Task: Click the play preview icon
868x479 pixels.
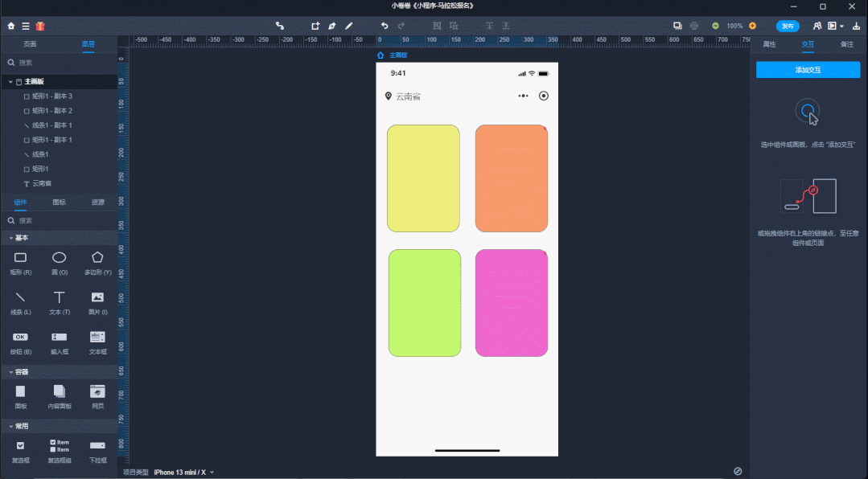Action: click(832, 26)
